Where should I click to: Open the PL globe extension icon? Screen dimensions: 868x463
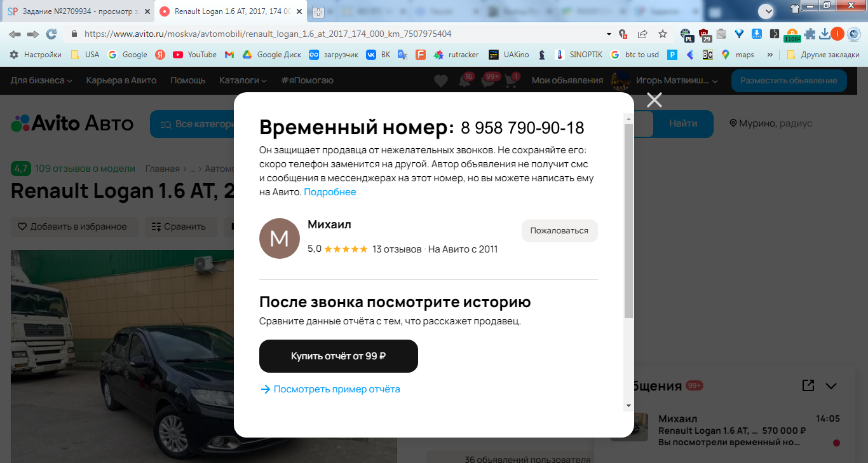click(x=686, y=34)
